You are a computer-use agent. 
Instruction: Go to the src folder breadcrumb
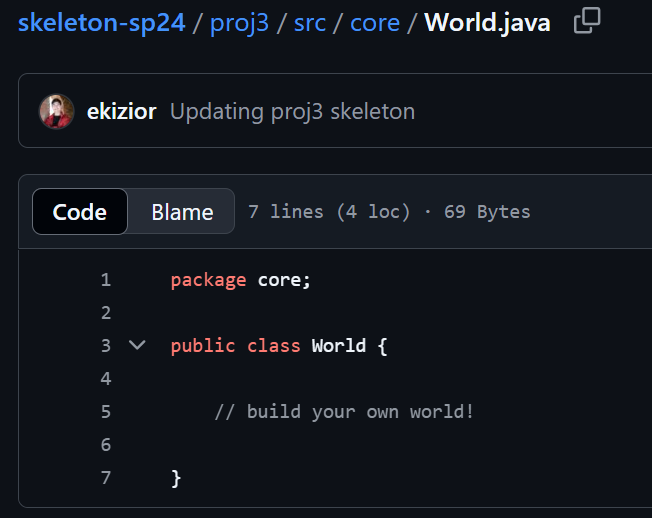[309, 23]
